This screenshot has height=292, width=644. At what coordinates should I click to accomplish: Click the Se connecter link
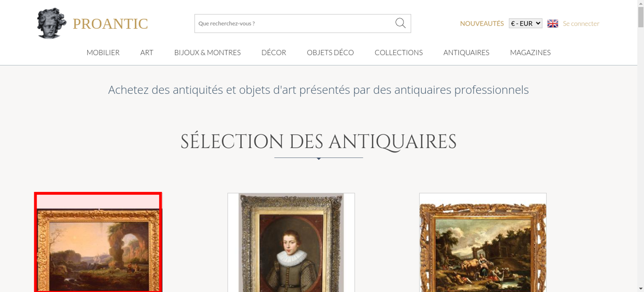[x=581, y=23]
